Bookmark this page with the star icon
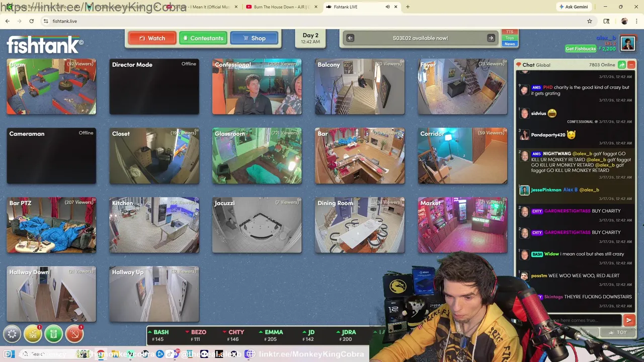The height and width of the screenshot is (362, 644). point(590,21)
